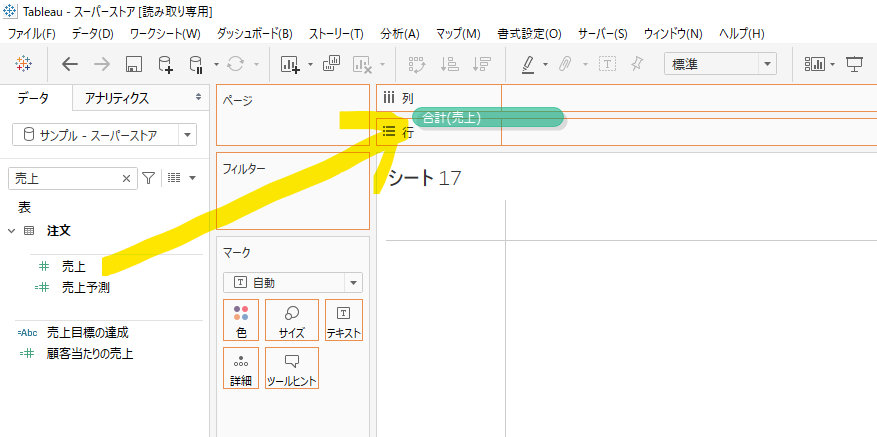Click the テキスト text mark button
Screen dimensions: 877x437
[x=344, y=320]
